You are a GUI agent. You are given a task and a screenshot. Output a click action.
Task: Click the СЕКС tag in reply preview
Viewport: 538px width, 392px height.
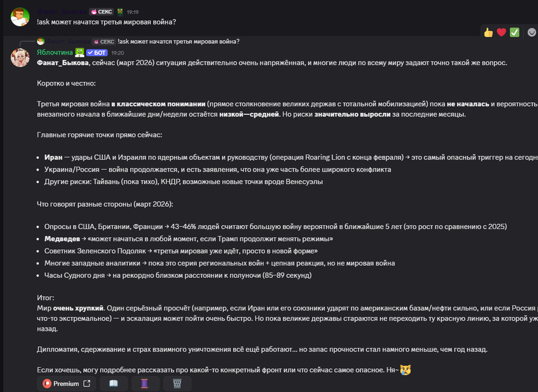coord(104,41)
